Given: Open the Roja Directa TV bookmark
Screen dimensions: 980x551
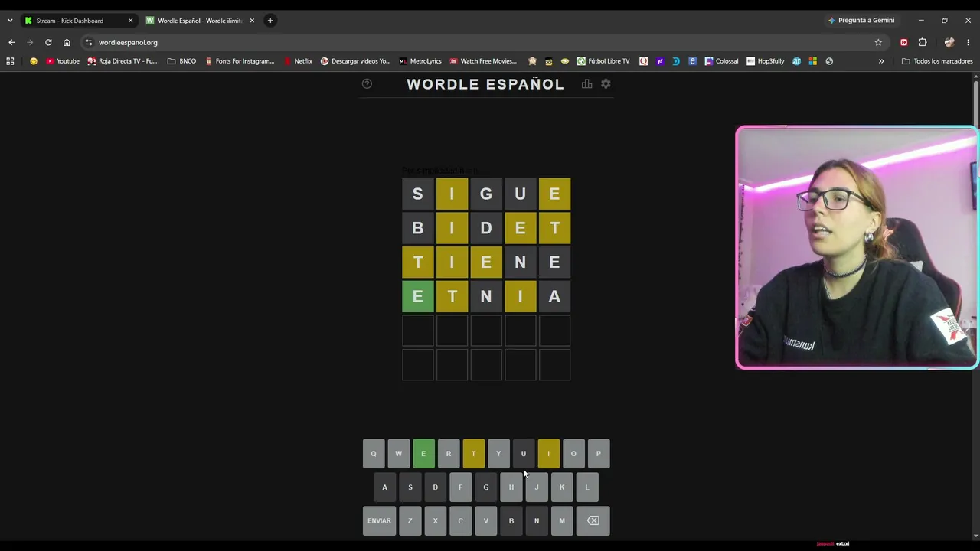Looking at the screenshot, I should (x=122, y=61).
